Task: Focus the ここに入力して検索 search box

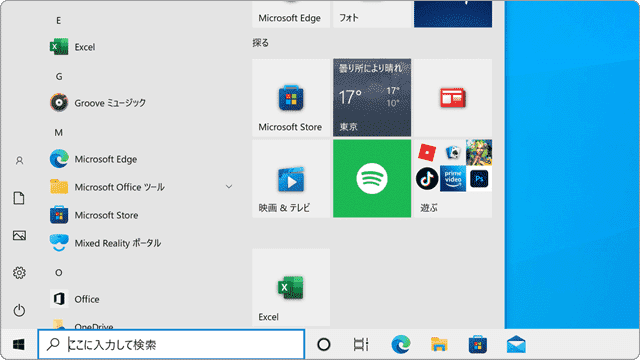Action: (171, 344)
